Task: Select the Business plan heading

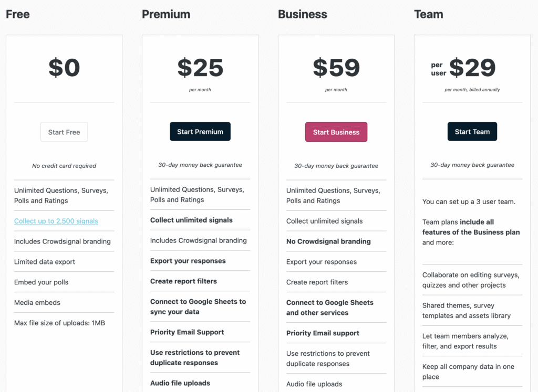Action: pos(303,14)
